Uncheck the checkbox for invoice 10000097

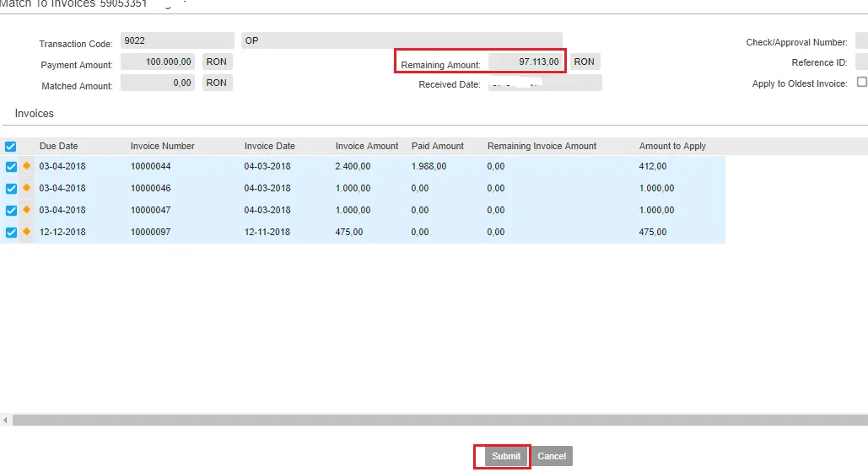coord(11,233)
